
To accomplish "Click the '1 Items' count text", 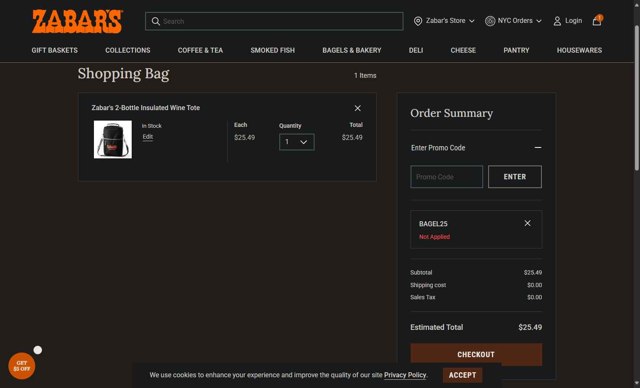I will coord(365,75).
